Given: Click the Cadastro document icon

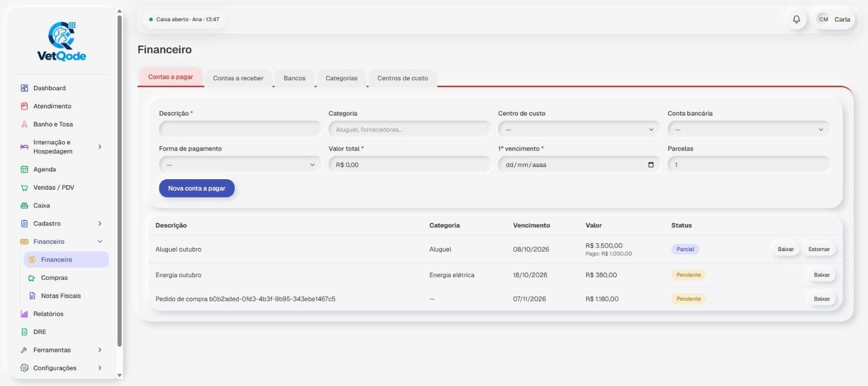Looking at the screenshot, I should click(x=24, y=223).
